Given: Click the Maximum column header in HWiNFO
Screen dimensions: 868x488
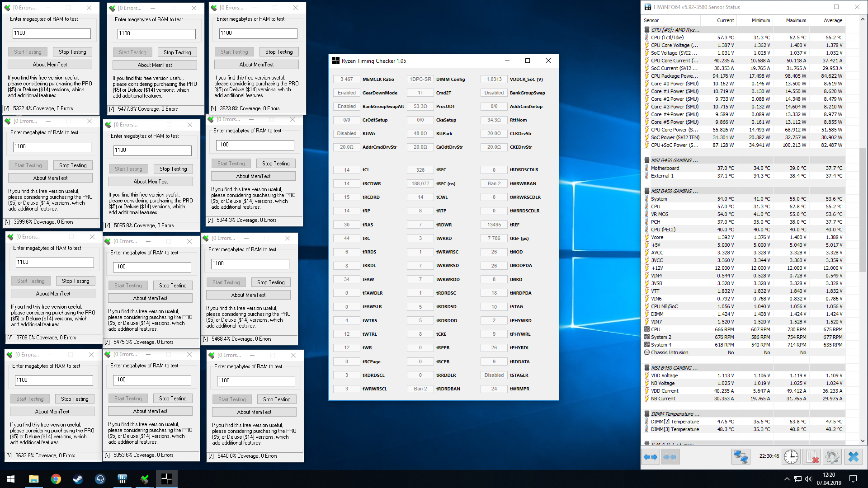Looking at the screenshot, I should coord(796,20).
